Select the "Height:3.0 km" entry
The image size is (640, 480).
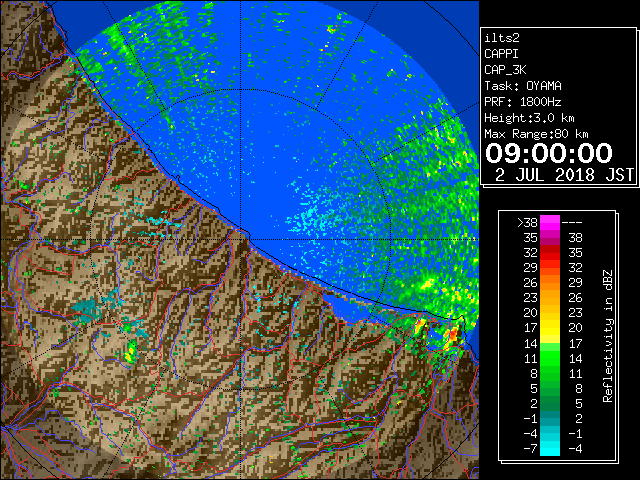coord(529,118)
